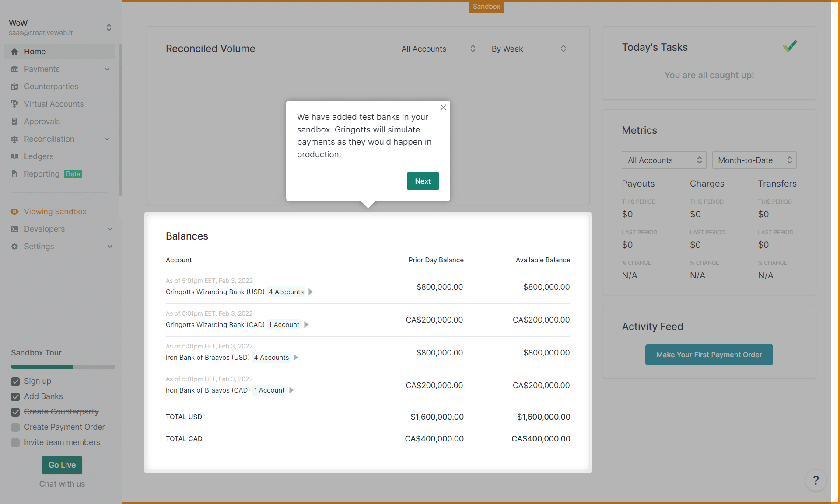Click the 4 Accounts badge for Gringotts USD

(x=286, y=292)
